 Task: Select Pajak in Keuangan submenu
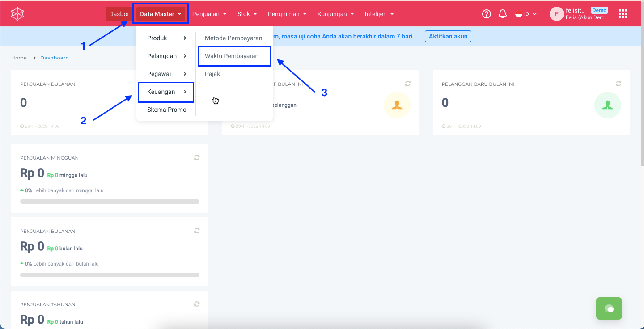pos(212,74)
